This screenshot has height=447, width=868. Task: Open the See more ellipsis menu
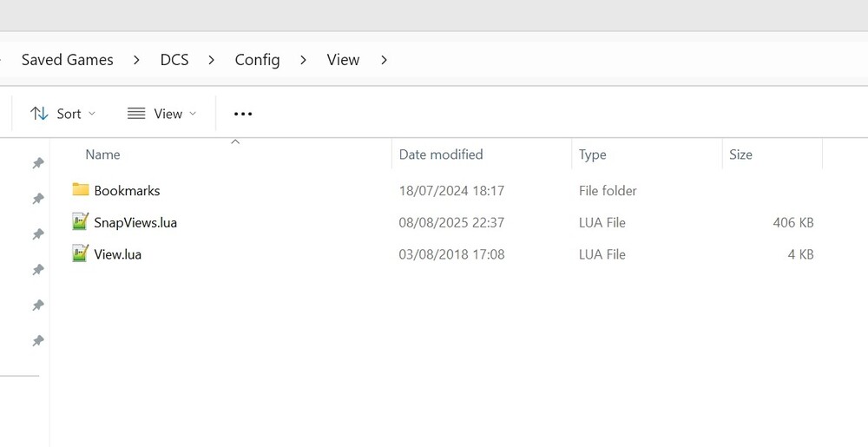243,114
